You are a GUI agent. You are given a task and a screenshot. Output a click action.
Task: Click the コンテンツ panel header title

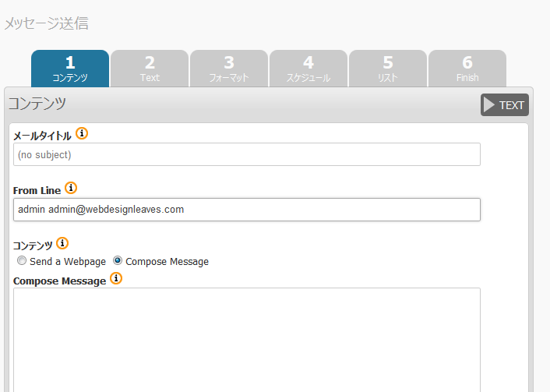37,104
